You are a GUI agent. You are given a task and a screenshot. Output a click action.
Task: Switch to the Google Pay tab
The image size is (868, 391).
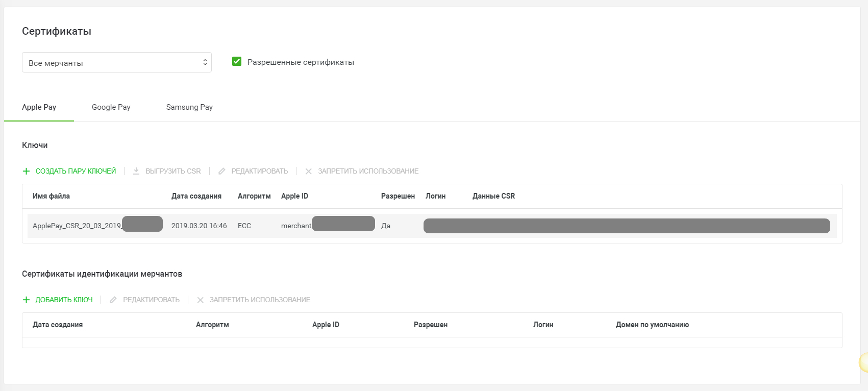coord(111,107)
